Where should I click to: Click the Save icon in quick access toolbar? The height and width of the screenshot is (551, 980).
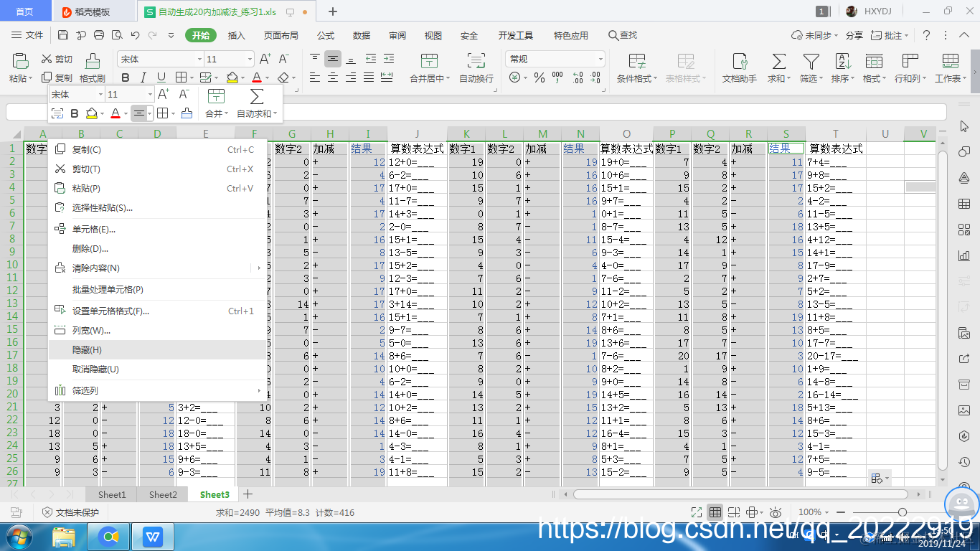[x=63, y=35]
